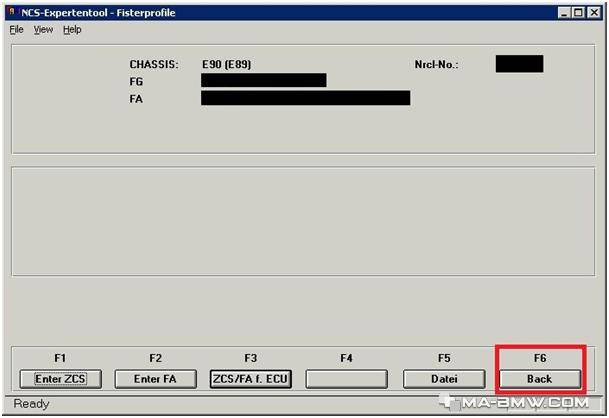Select the Enter FA button
Screen dimensions: 609x418
tap(155, 379)
